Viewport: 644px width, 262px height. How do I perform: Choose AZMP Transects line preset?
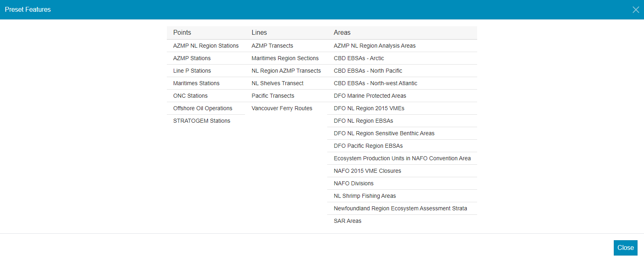click(x=286, y=46)
